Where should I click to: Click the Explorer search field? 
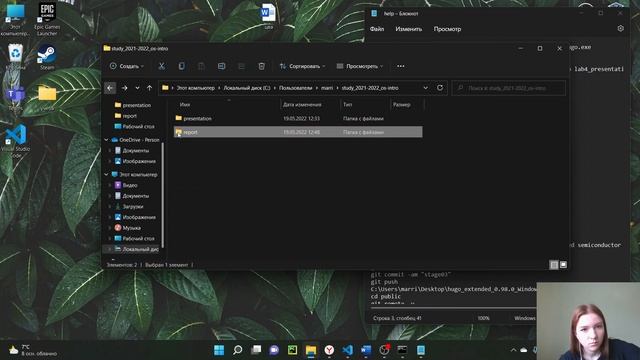pos(509,88)
